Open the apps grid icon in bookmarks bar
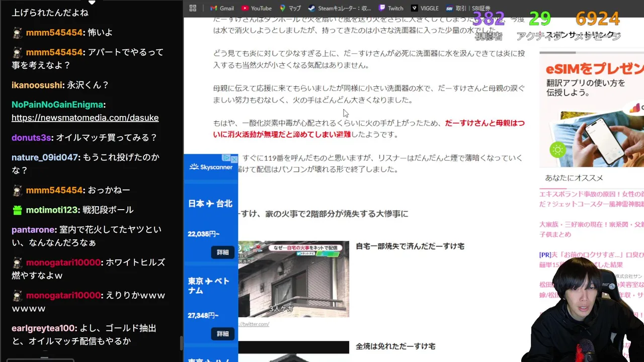 click(193, 8)
